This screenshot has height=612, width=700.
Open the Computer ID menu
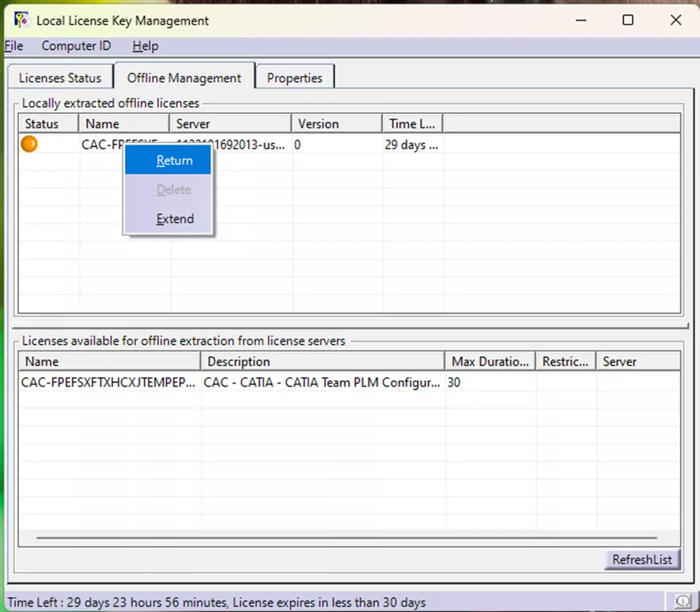pos(76,46)
